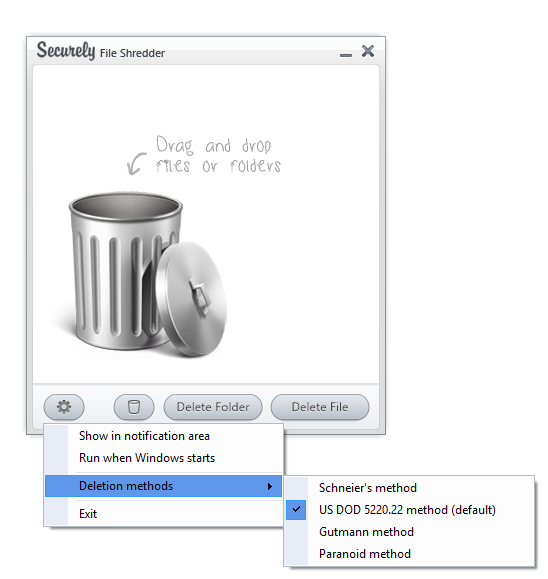
Task: Expand Deletion methods via its arrow
Action: 270,486
